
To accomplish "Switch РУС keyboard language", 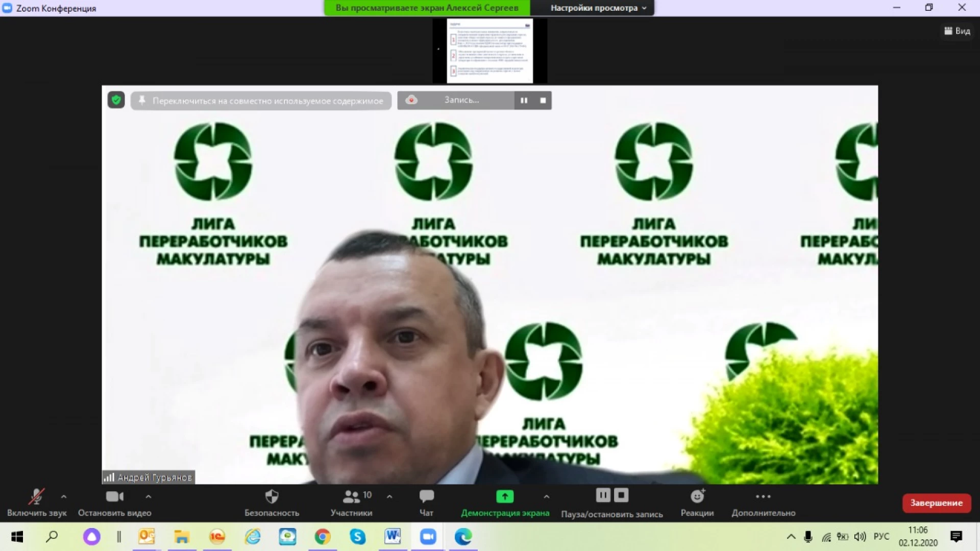I will coord(881,537).
